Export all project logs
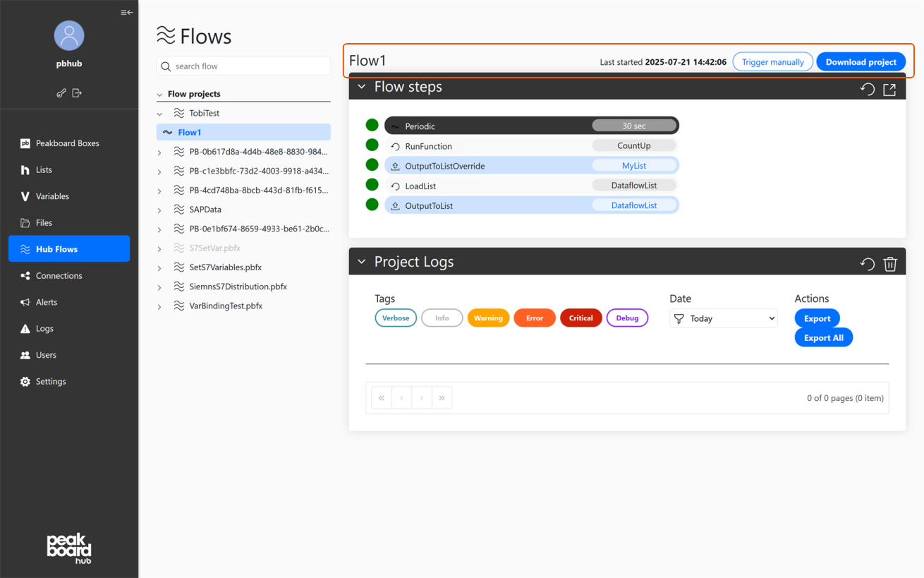 tap(823, 337)
